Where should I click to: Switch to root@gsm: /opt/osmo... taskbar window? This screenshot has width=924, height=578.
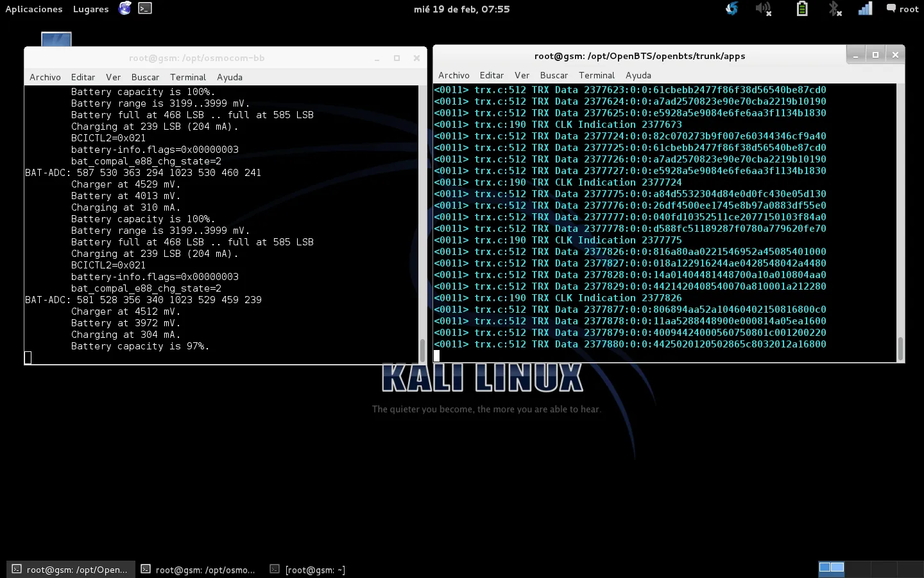click(199, 570)
